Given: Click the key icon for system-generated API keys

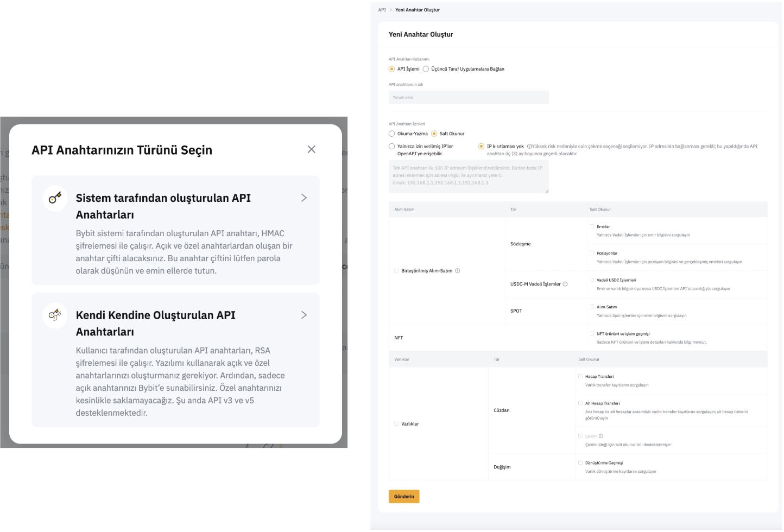Looking at the screenshot, I should click(55, 198).
